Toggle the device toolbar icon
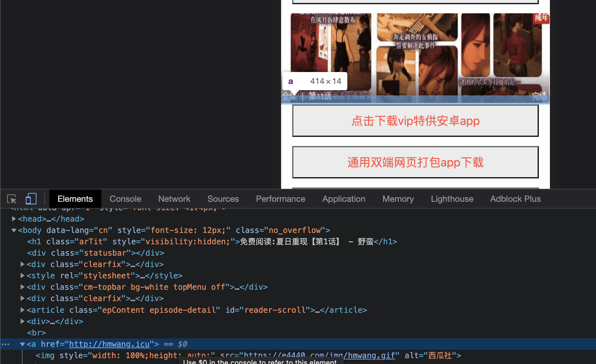 coord(31,199)
